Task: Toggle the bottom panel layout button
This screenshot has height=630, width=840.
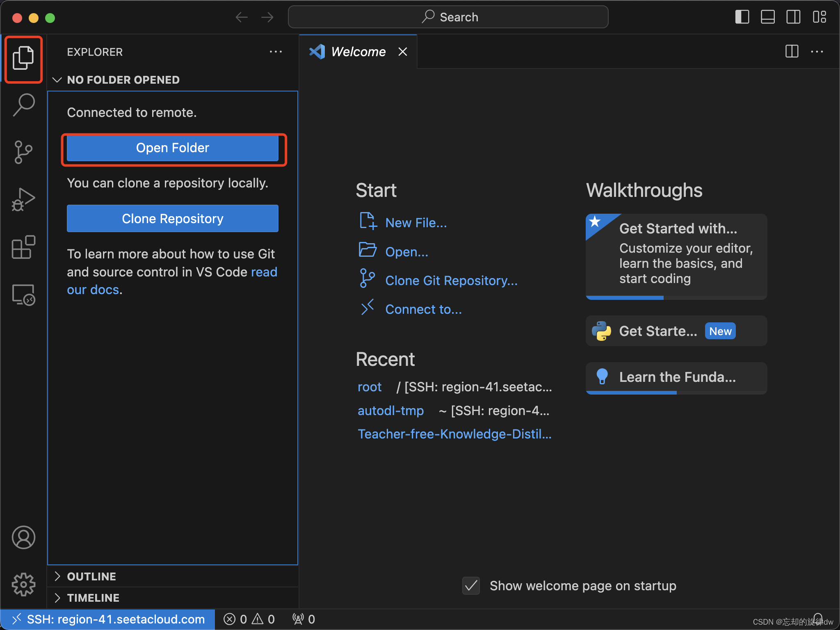Action: click(767, 17)
